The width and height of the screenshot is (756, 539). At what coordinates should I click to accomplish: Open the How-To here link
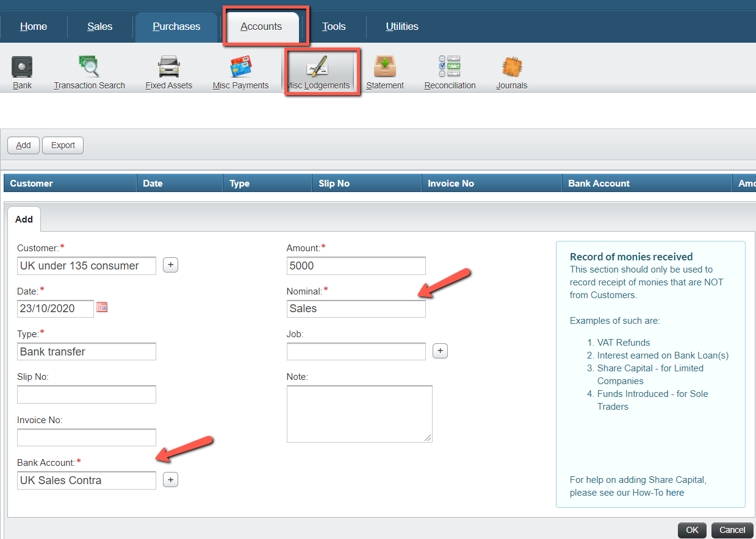pyautogui.click(x=675, y=493)
